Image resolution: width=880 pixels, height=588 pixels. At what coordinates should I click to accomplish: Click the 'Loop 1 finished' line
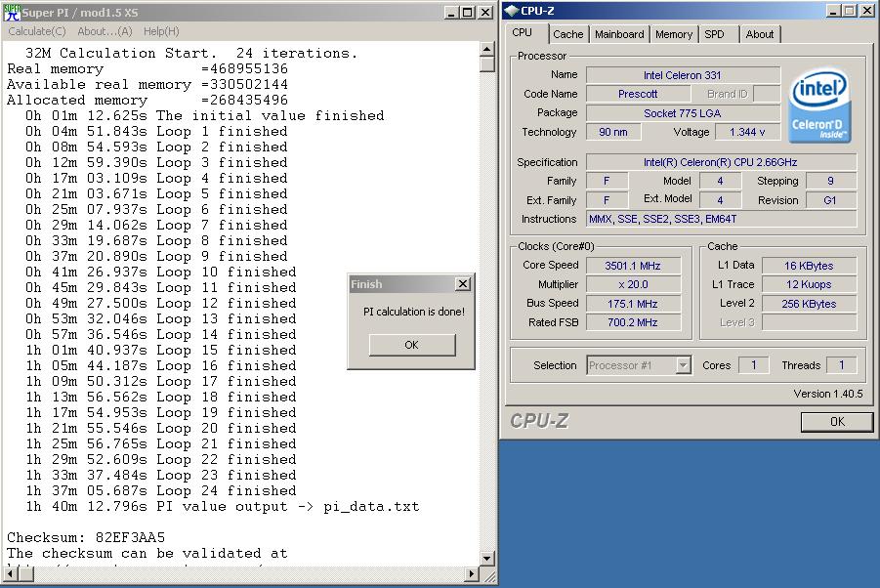coord(156,131)
